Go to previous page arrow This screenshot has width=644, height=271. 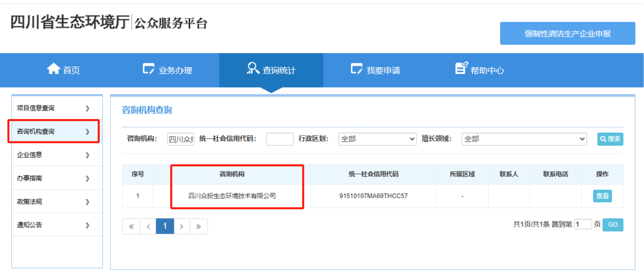(148, 226)
